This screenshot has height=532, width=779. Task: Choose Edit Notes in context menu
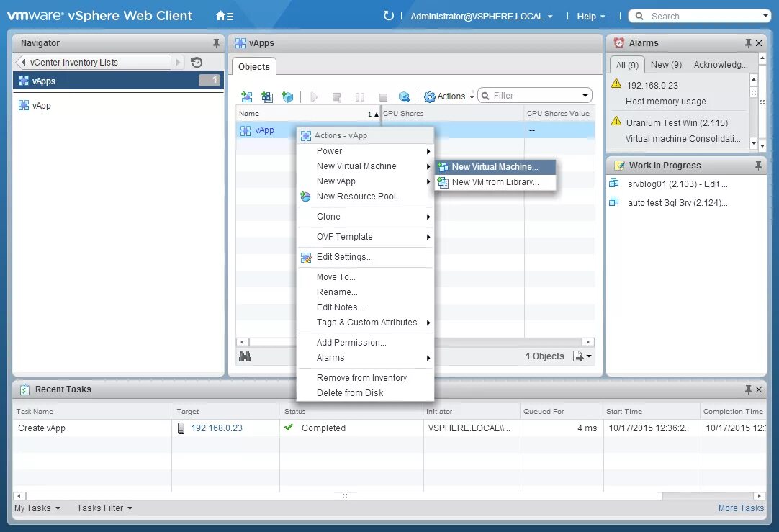[365, 307]
